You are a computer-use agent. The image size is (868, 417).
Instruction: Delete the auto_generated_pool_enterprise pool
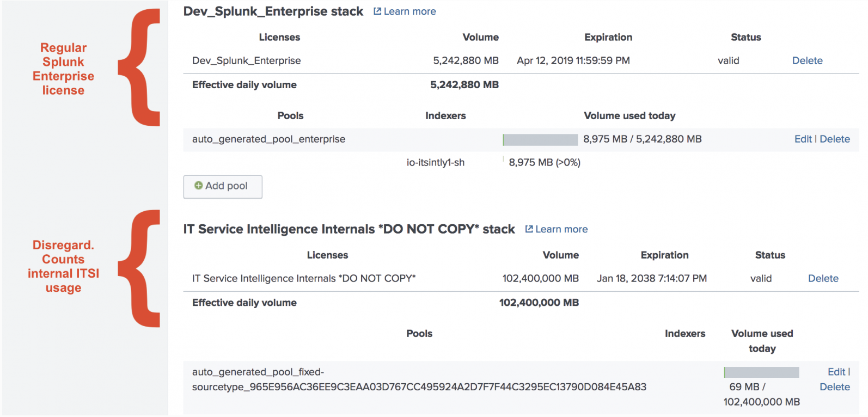[x=835, y=139]
